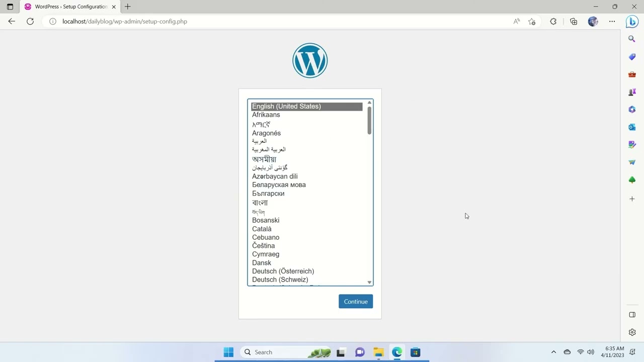This screenshot has height=362, width=644.
Task: Open the Bing chat sidebar icon
Action: click(x=632, y=22)
